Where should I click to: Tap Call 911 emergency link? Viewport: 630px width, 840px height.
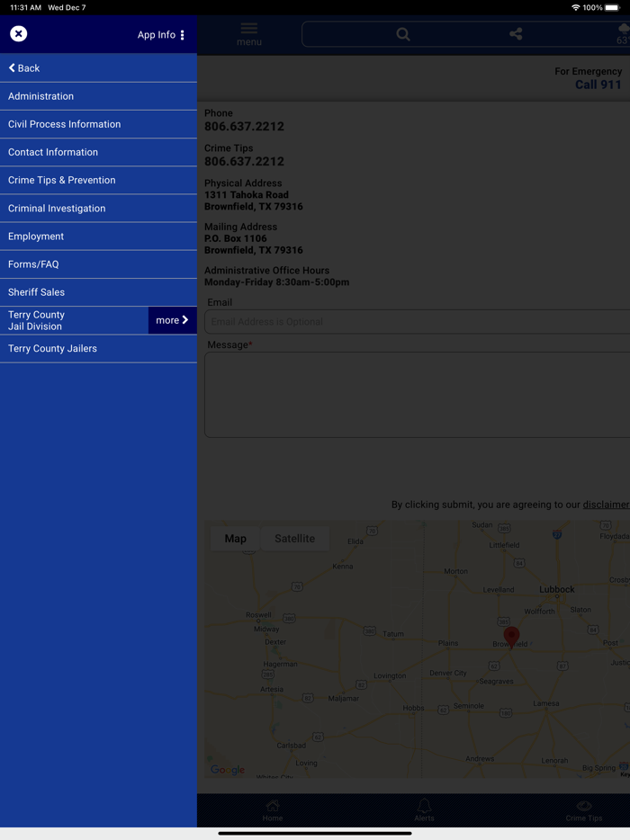pos(598,85)
